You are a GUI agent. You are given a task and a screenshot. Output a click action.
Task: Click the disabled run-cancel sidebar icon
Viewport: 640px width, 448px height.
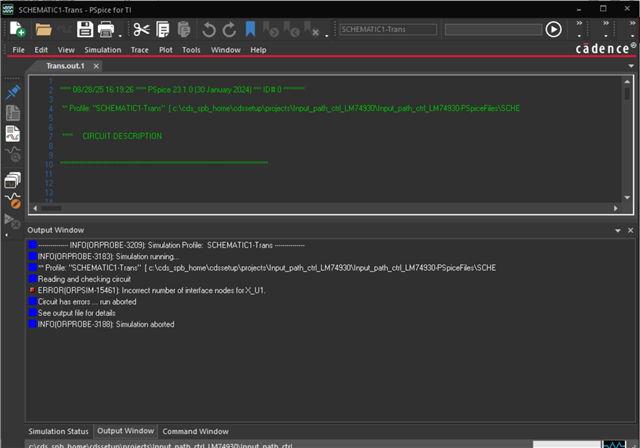12,221
